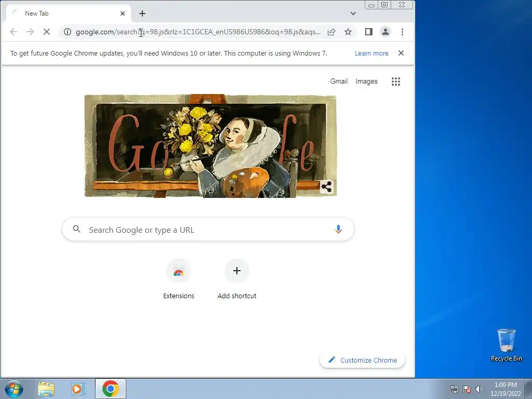
Task: Expand the tab search dropdown arrow
Action: point(353,14)
